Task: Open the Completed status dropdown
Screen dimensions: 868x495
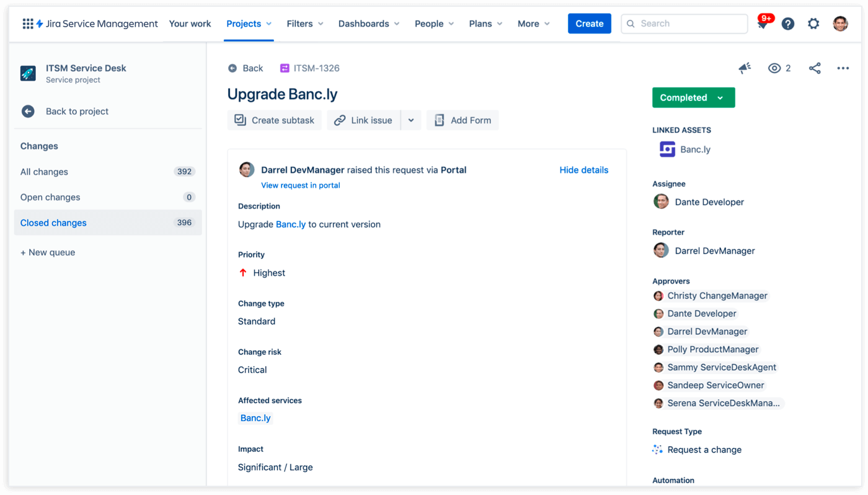Action: click(x=693, y=97)
